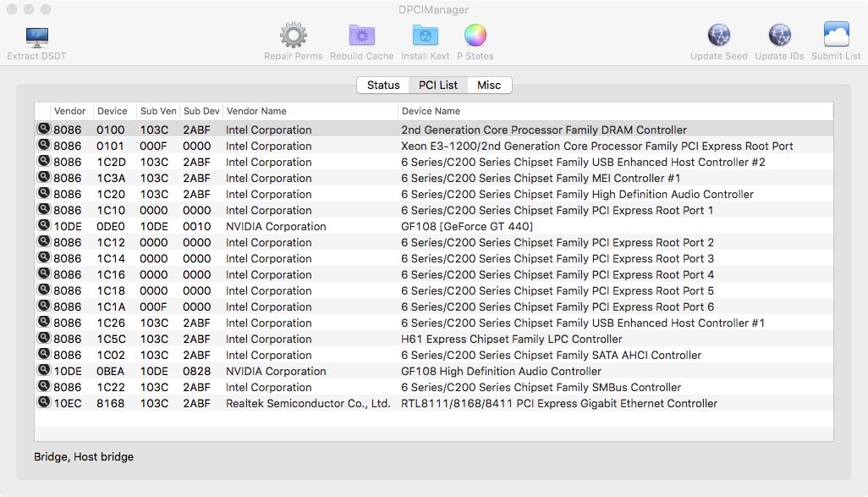Look up the MEI Controller #1 entry

click(x=44, y=177)
